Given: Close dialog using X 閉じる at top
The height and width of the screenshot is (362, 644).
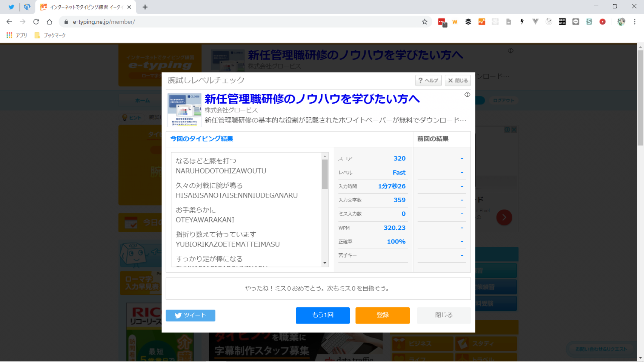Looking at the screenshot, I should (458, 80).
